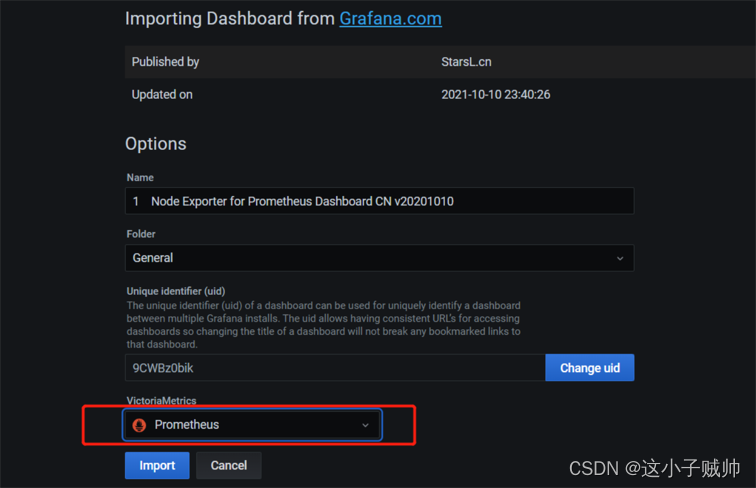The width and height of the screenshot is (756, 488).
Task: Select the update date 2021-10-10 23:40:26
Action: click(x=496, y=95)
